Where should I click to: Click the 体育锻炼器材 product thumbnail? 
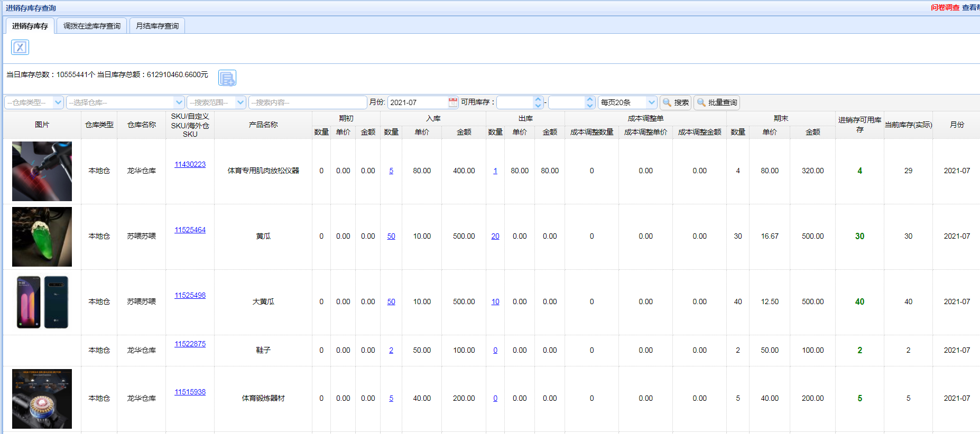(42, 399)
